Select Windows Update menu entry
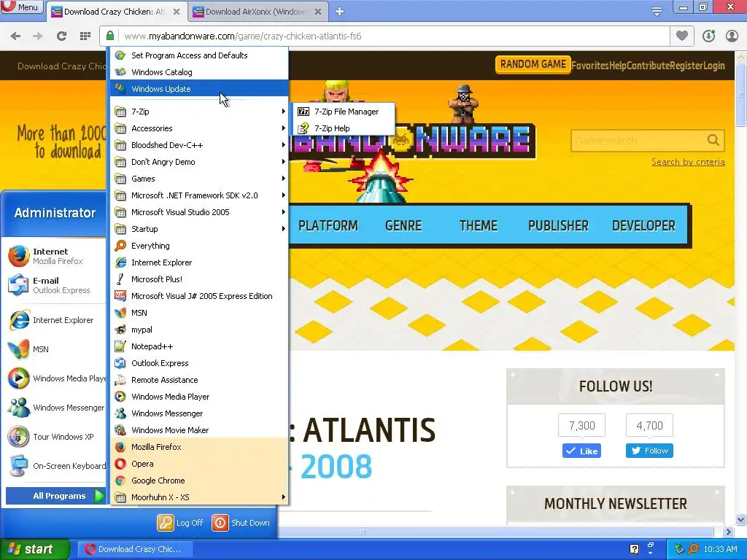This screenshot has width=747, height=560. pyautogui.click(x=199, y=88)
